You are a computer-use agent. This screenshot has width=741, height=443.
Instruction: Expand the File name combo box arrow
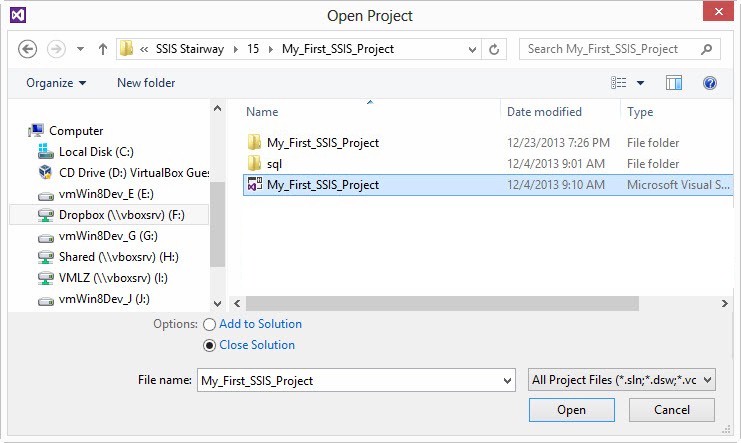click(x=505, y=380)
